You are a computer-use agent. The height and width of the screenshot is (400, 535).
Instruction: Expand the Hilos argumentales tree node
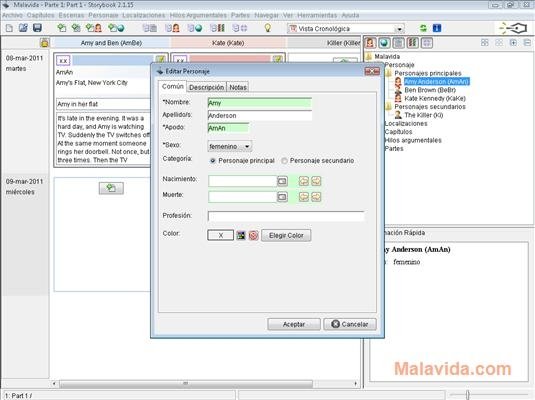click(413, 140)
